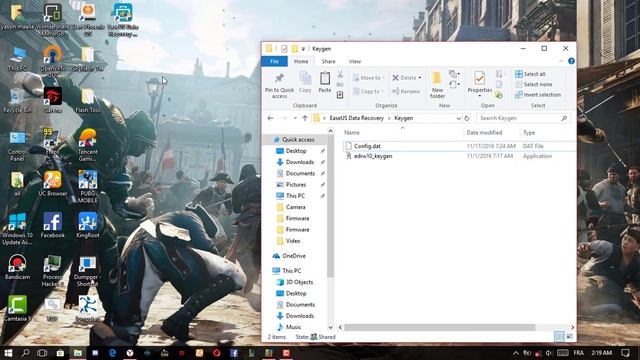Screen dimensions: 640x360
Task: Open the Video folder in sidebar
Action: 293,241
